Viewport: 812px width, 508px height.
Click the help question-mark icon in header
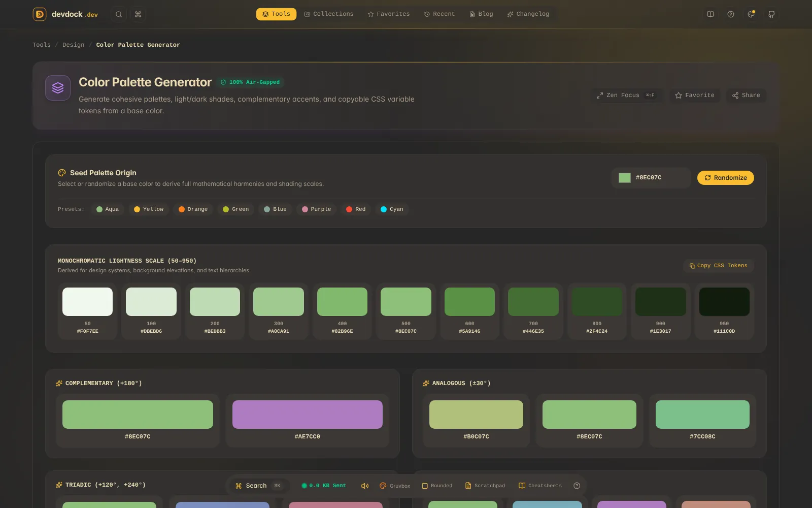[731, 14]
